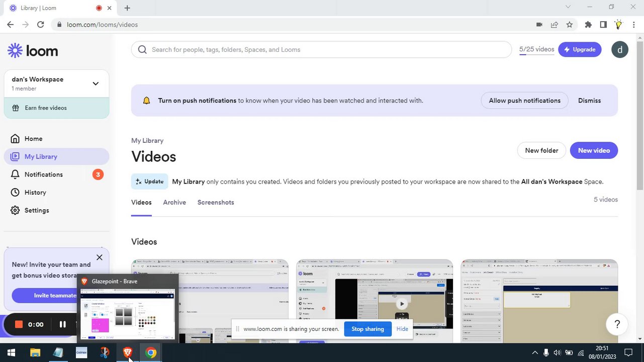Click the Upgrade button
Image resolution: width=644 pixels, height=362 pixels.
[x=580, y=49]
